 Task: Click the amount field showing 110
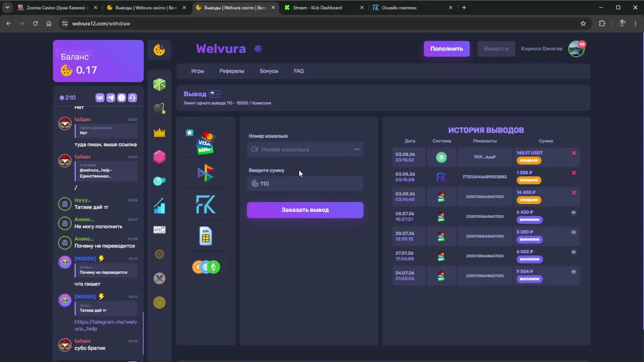pos(305,184)
